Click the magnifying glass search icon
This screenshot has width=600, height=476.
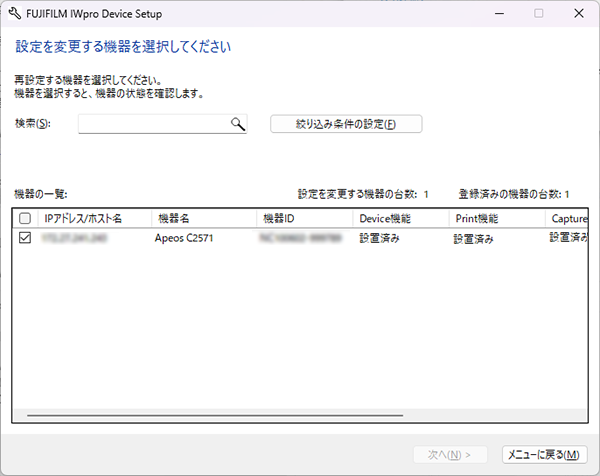238,124
